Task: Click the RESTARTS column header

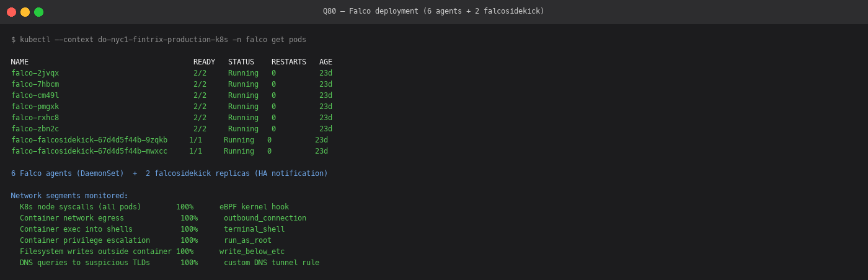Action: 289,62
